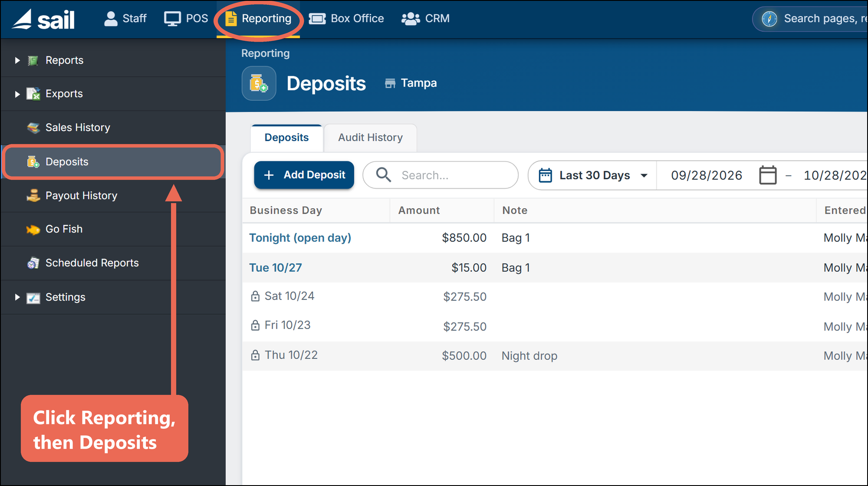Click the Reporting breadcrumb
868x486 pixels.
point(265,53)
